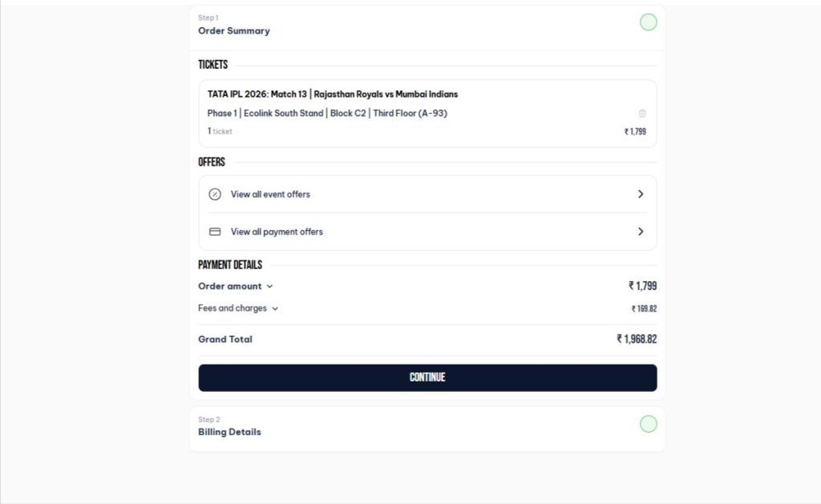
Task: Click the percent icon beside event offers
Action: [x=214, y=194]
